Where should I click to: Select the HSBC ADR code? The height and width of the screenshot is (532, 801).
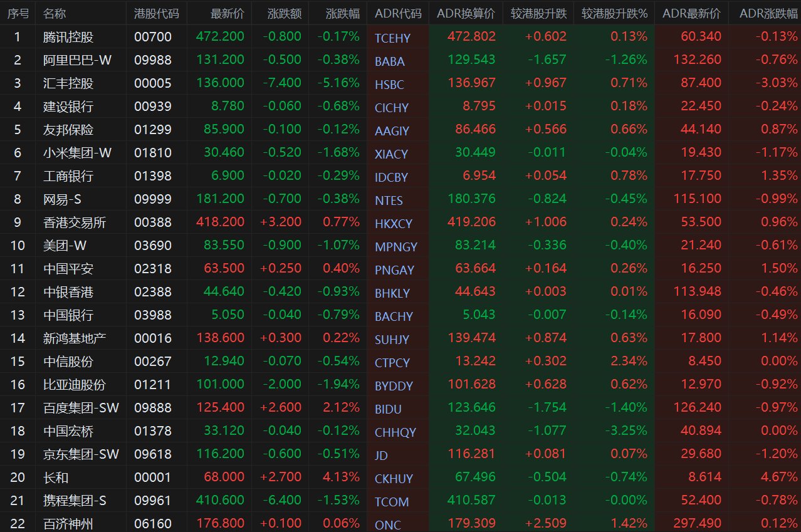[389, 85]
